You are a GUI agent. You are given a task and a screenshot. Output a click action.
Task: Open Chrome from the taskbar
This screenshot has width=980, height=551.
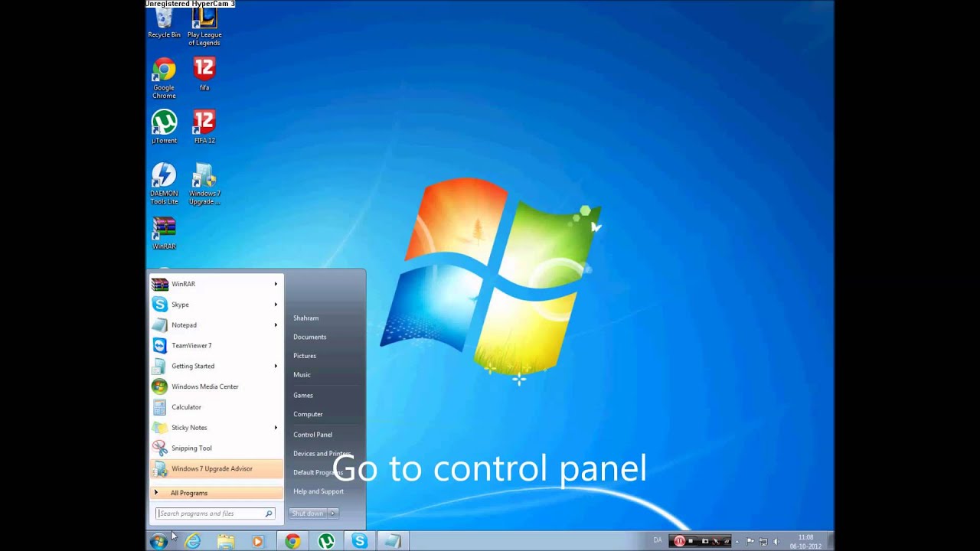pyautogui.click(x=292, y=541)
